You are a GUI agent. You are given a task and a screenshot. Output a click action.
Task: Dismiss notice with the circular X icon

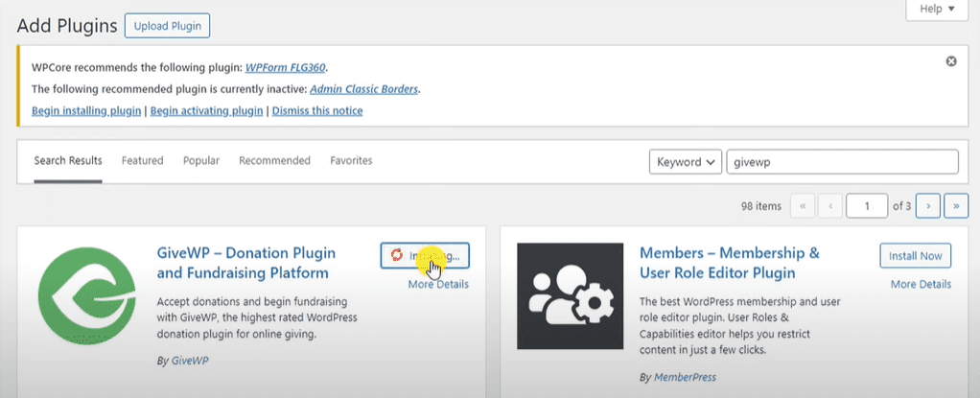click(x=951, y=60)
